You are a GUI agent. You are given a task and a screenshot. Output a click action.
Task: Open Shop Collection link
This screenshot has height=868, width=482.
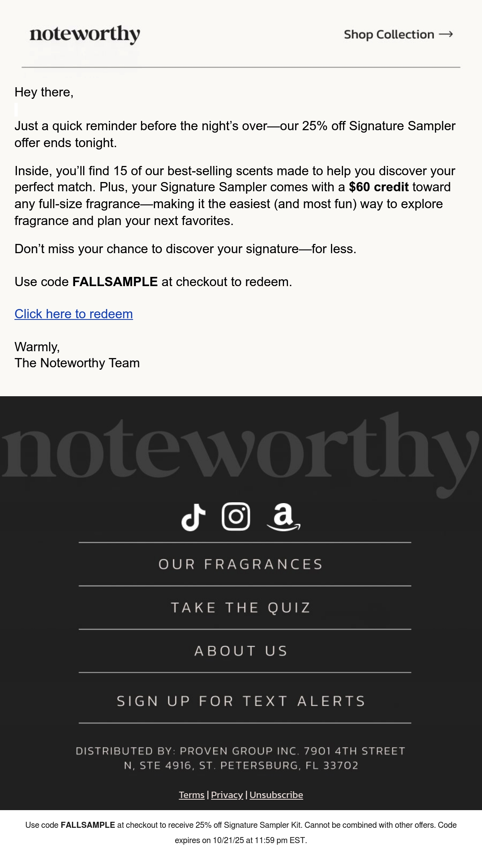398,35
